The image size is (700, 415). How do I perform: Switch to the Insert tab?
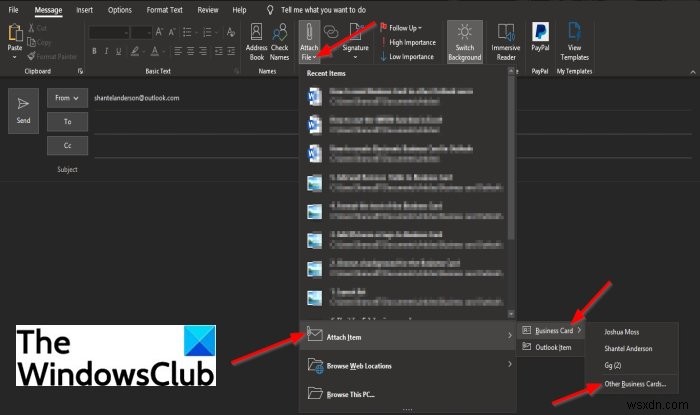84,10
